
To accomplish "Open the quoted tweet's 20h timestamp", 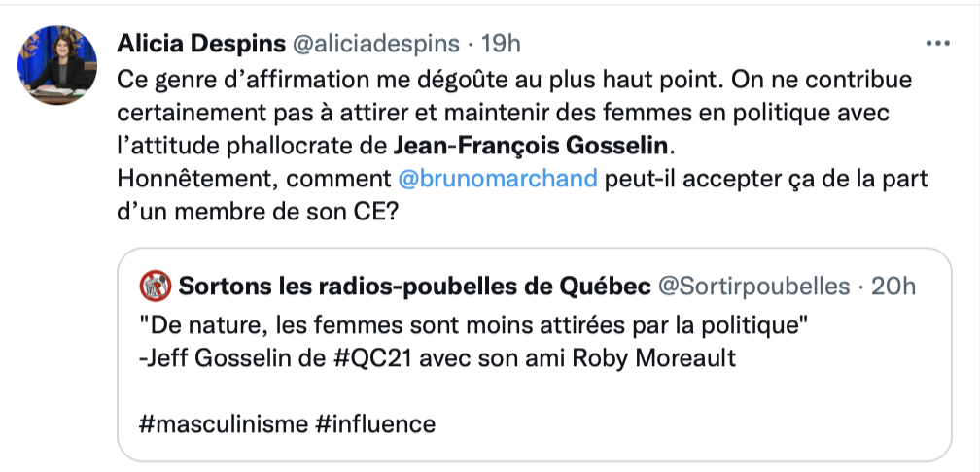I will pos(893,287).
